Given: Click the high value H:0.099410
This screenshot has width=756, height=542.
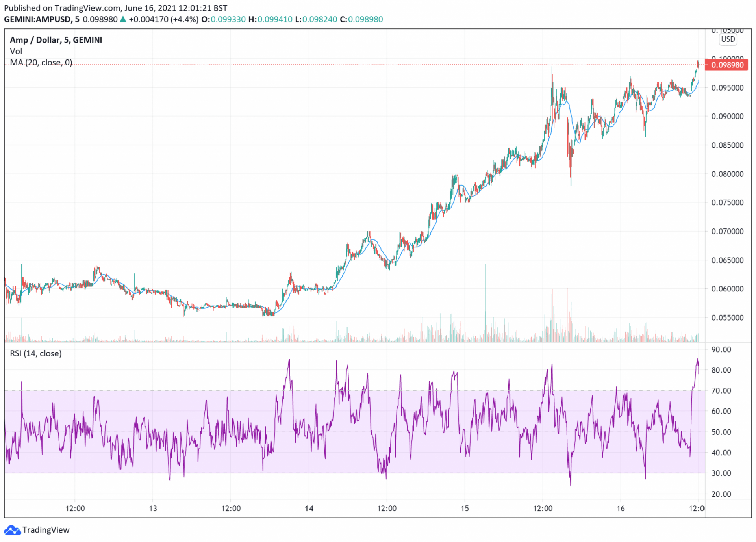Looking at the screenshot, I should [x=271, y=19].
